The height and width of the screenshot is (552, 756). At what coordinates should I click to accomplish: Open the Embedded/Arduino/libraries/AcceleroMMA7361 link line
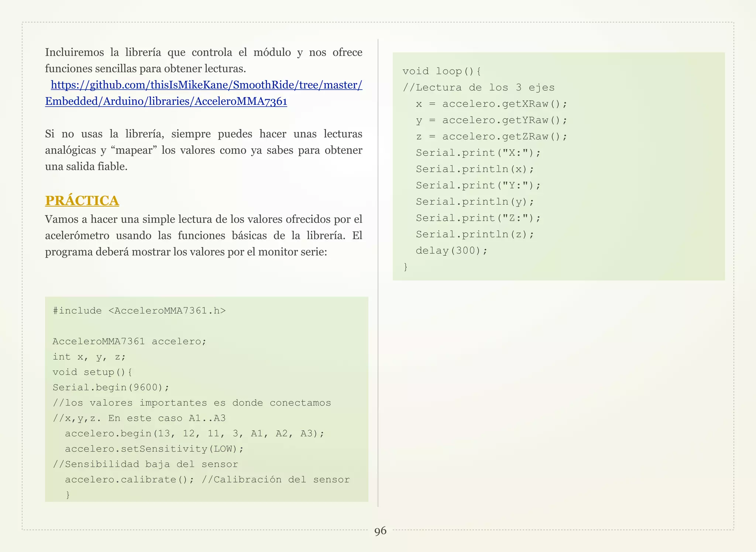(x=166, y=101)
